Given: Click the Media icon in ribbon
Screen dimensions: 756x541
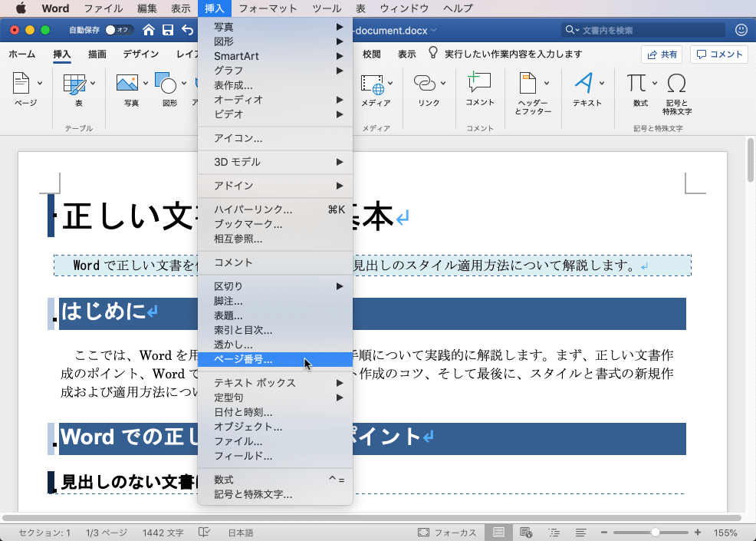Looking at the screenshot, I should (373, 84).
